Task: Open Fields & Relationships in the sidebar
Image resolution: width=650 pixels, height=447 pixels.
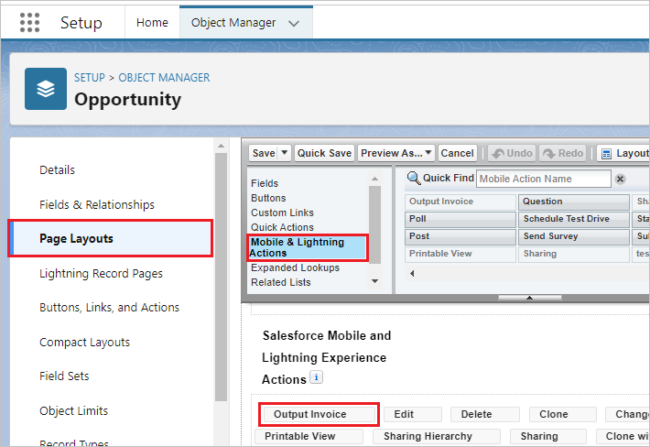Action: (97, 205)
